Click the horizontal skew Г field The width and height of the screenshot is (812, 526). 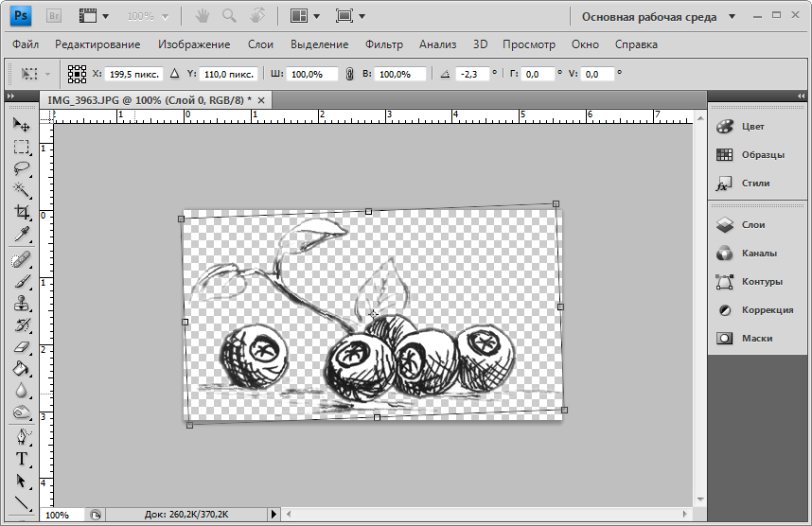pos(538,74)
